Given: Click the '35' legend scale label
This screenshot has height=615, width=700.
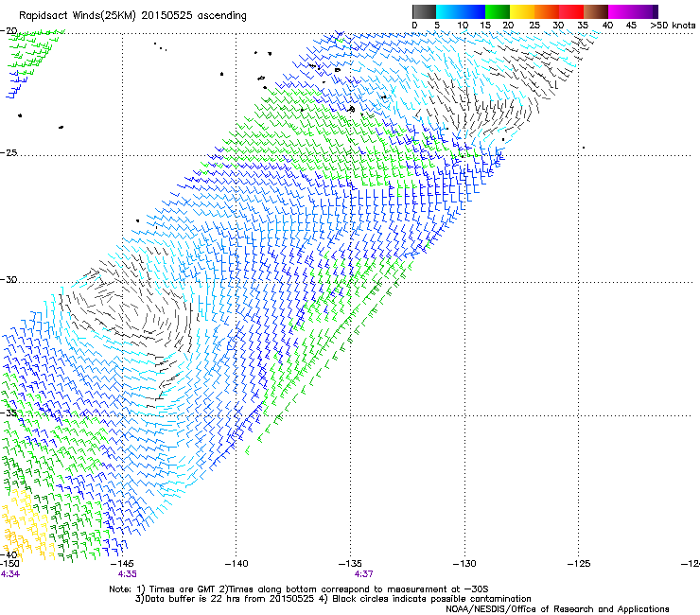Looking at the screenshot, I should pos(583,25).
